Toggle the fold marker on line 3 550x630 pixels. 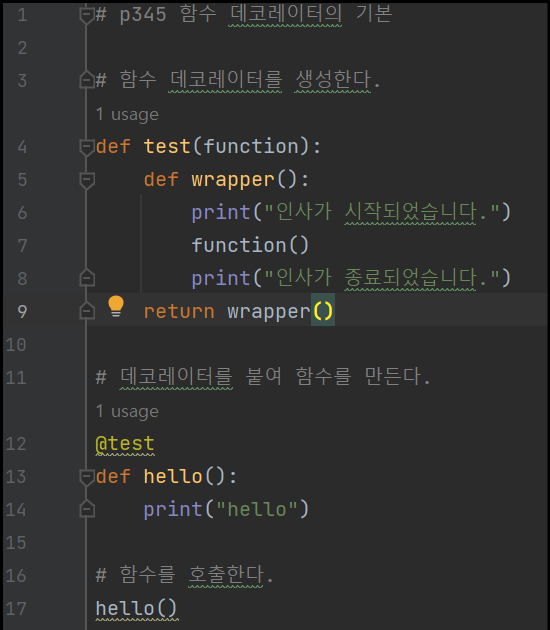tap(87, 80)
